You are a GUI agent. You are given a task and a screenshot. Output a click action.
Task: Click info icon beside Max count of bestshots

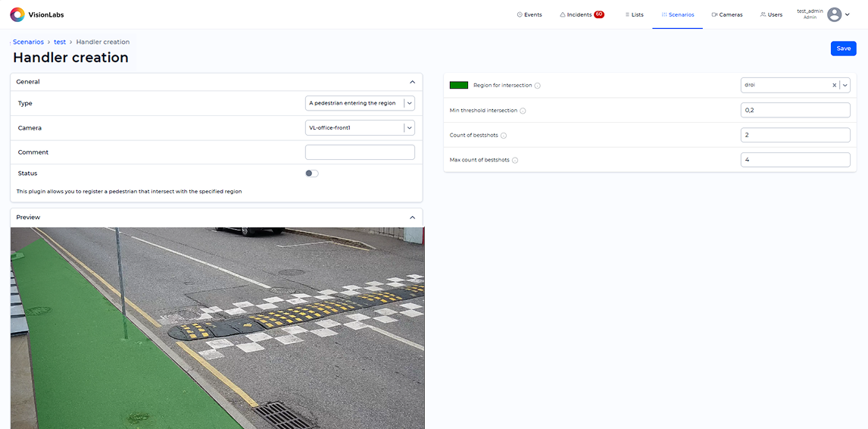click(x=515, y=160)
